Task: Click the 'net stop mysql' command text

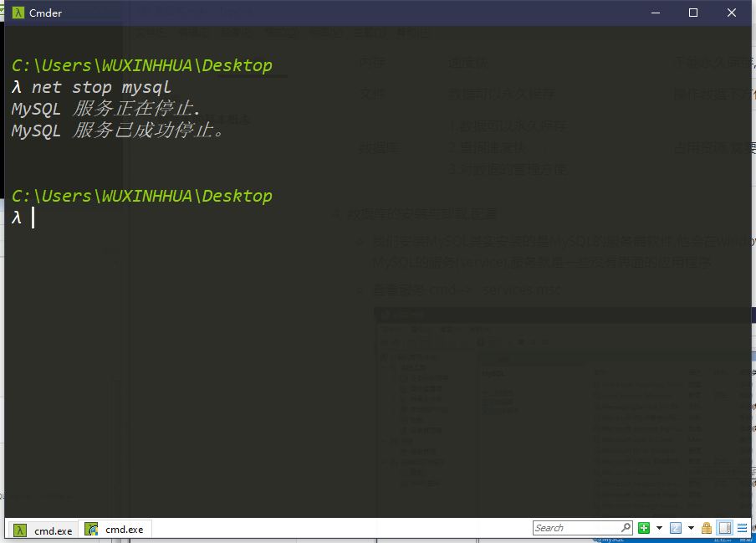Action: pyautogui.click(x=101, y=87)
